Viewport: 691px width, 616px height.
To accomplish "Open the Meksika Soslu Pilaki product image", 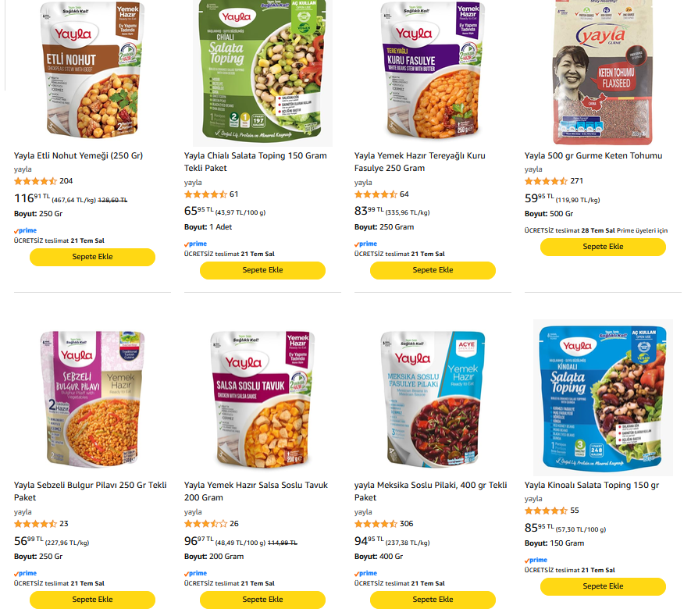I will pyautogui.click(x=433, y=399).
